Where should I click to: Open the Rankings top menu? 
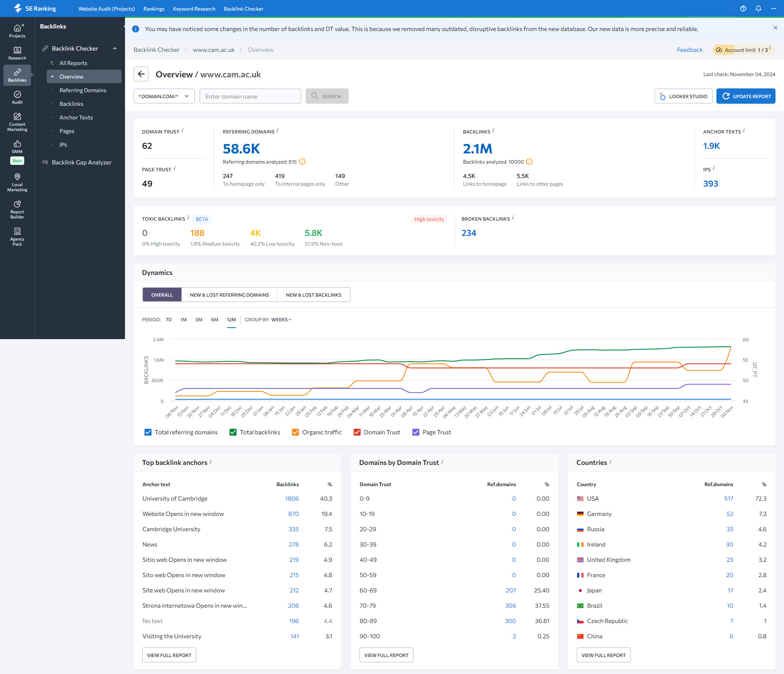point(154,8)
